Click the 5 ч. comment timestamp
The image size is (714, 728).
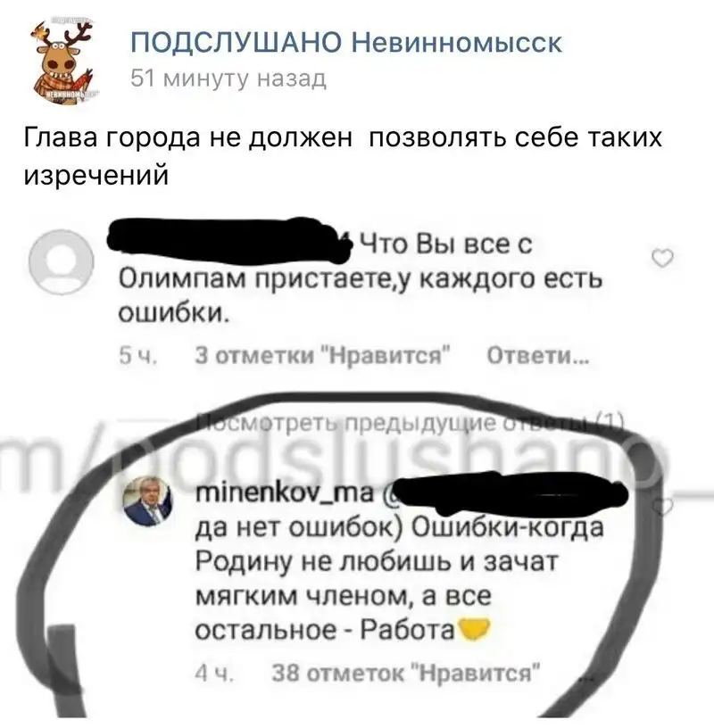[x=138, y=356]
